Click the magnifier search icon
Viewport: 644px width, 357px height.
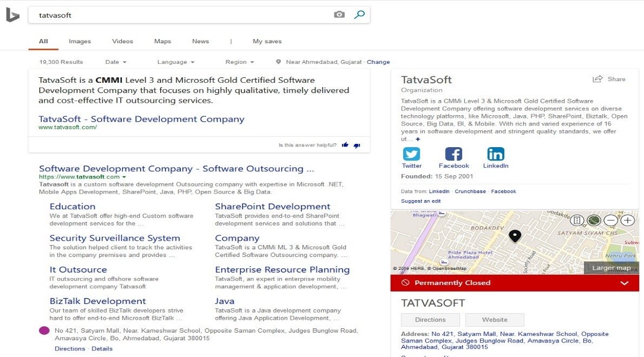click(359, 15)
